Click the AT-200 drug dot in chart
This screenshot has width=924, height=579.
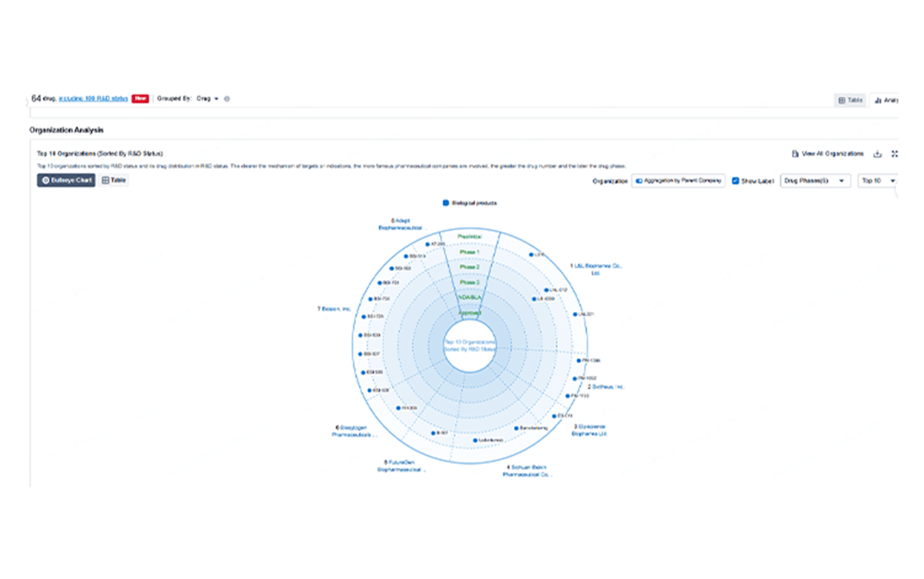point(428,244)
